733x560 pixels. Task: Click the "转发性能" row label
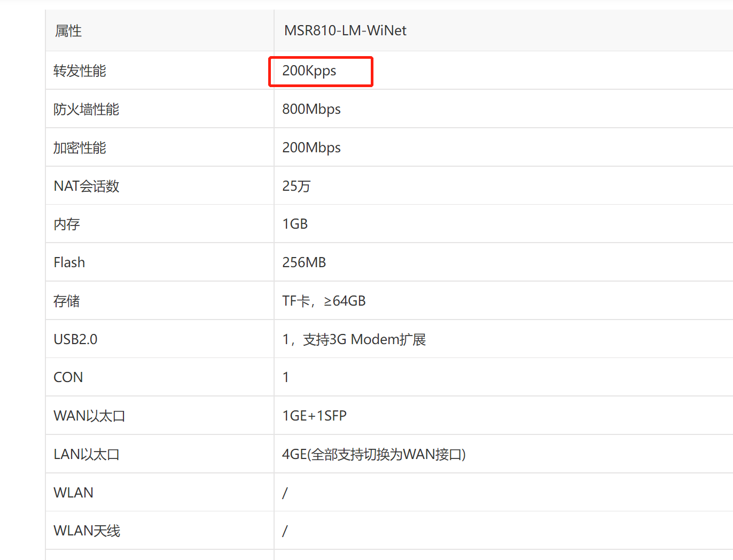(x=80, y=71)
